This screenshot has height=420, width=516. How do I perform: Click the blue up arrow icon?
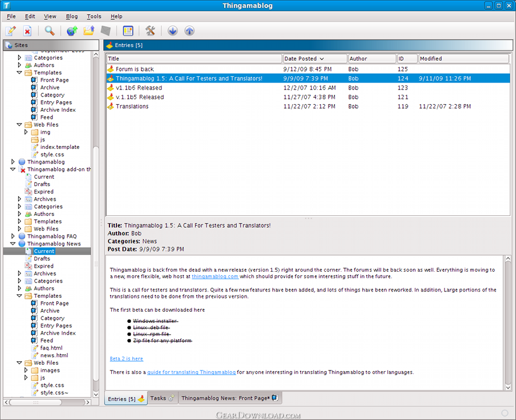(189, 31)
